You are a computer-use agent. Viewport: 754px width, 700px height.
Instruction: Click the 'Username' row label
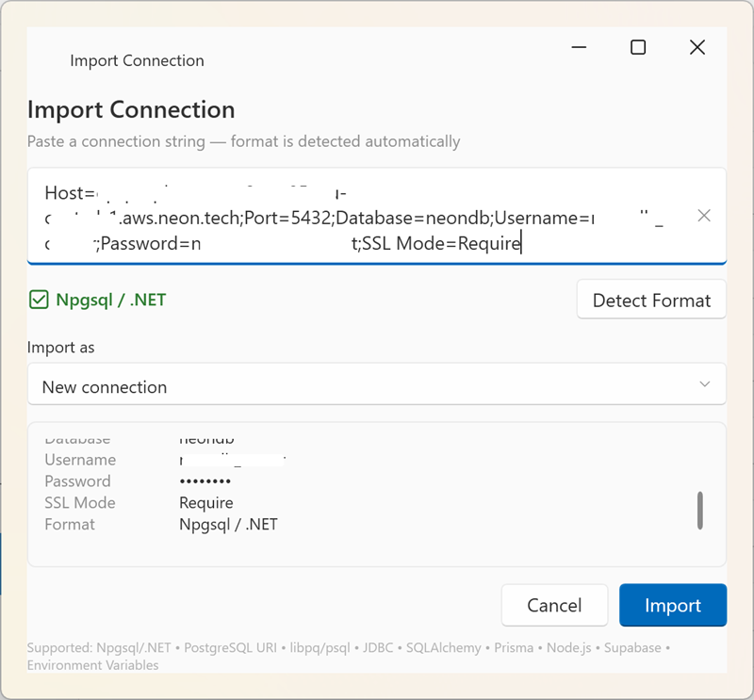[80, 460]
